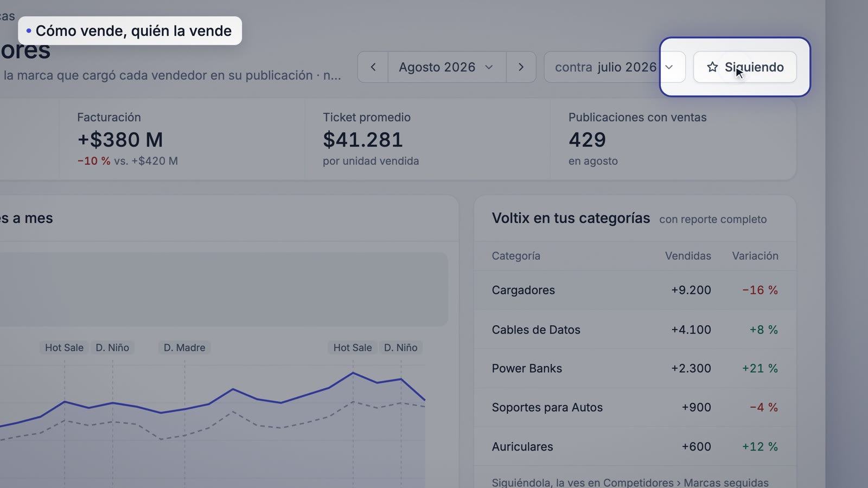Image resolution: width=868 pixels, height=488 pixels.
Task: Select the Auriculares category row
Action: (635, 447)
